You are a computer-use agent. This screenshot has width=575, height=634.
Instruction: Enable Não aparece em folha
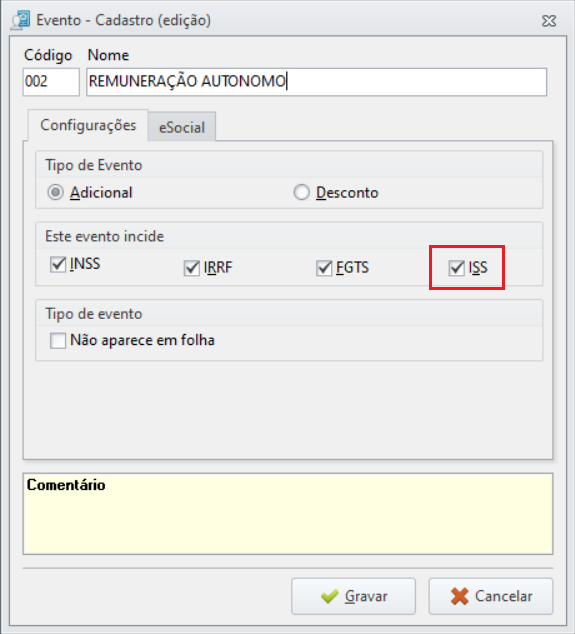click(x=58, y=340)
